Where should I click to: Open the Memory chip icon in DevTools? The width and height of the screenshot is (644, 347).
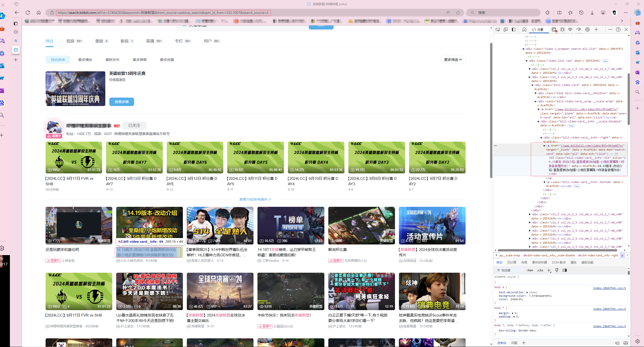point(588,29)
